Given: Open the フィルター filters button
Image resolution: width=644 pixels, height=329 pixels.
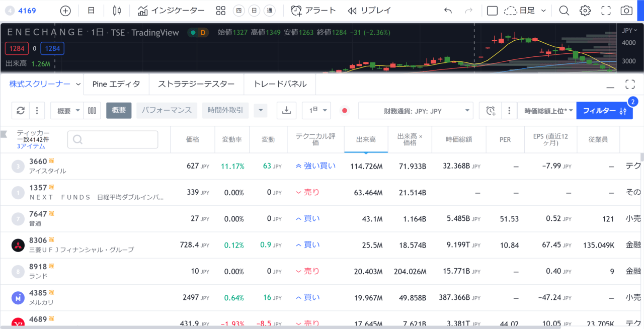Looking at the screenshot, I should coord(604,111).
